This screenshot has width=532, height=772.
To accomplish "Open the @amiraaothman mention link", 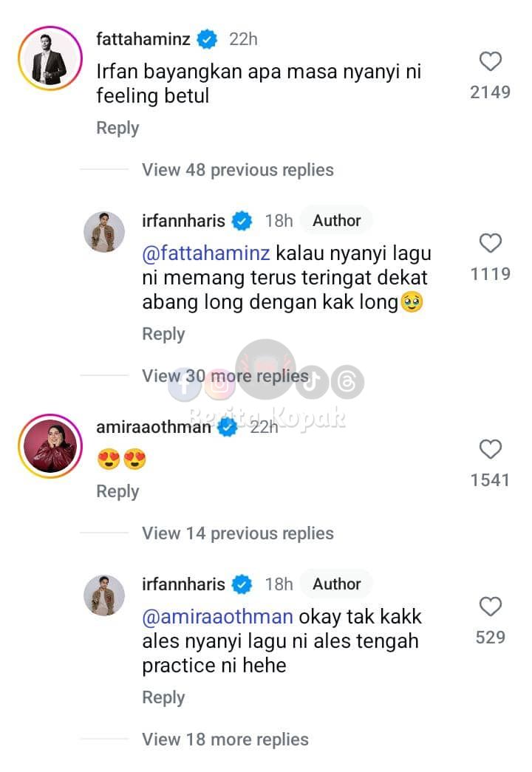I will [x=217, y=617].
